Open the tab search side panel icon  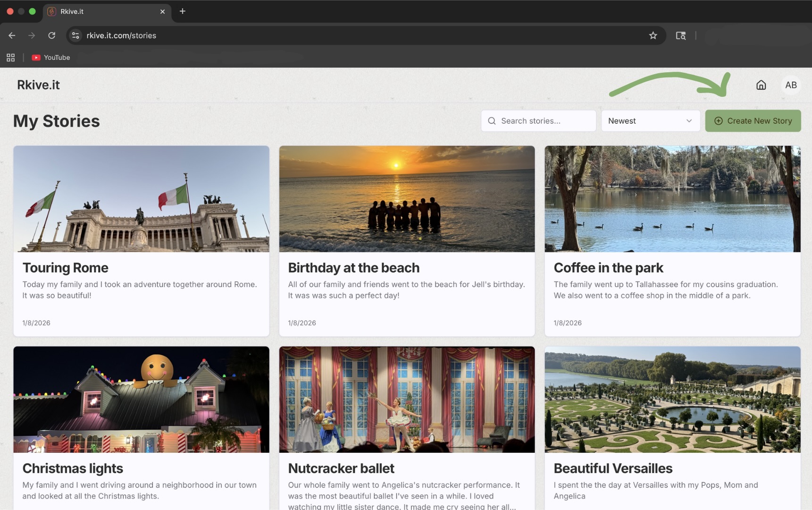click(680, 35)
